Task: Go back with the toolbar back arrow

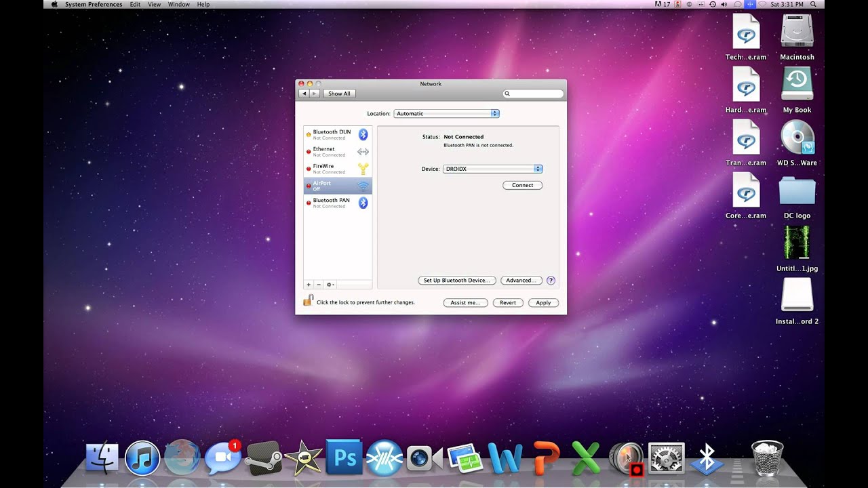Action: (x=304, y=94)
